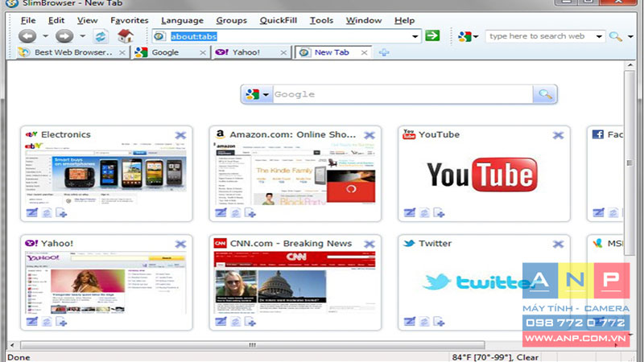
Task: Click the search magnifier in page Google box
Action: (545, 94)
